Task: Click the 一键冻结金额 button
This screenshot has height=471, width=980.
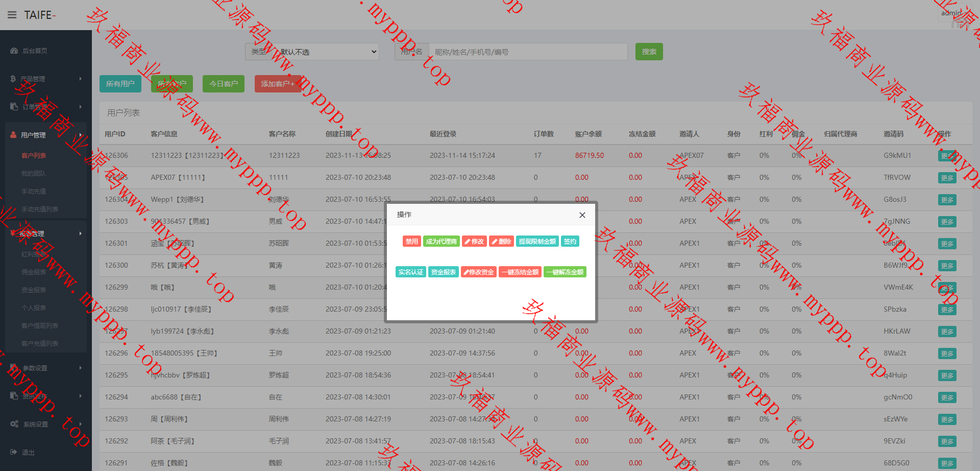Action: (x=520, y=272)
